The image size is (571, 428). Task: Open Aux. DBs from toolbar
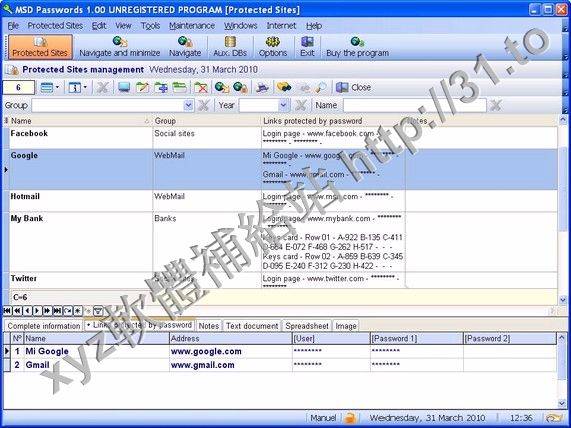pos(230,47)
